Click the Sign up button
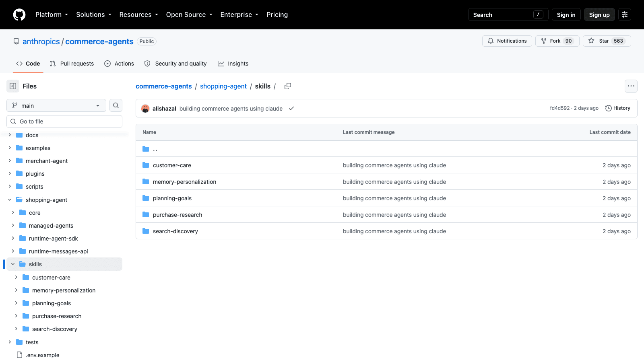This screenshot has height=362, width=644. (599, 14)
